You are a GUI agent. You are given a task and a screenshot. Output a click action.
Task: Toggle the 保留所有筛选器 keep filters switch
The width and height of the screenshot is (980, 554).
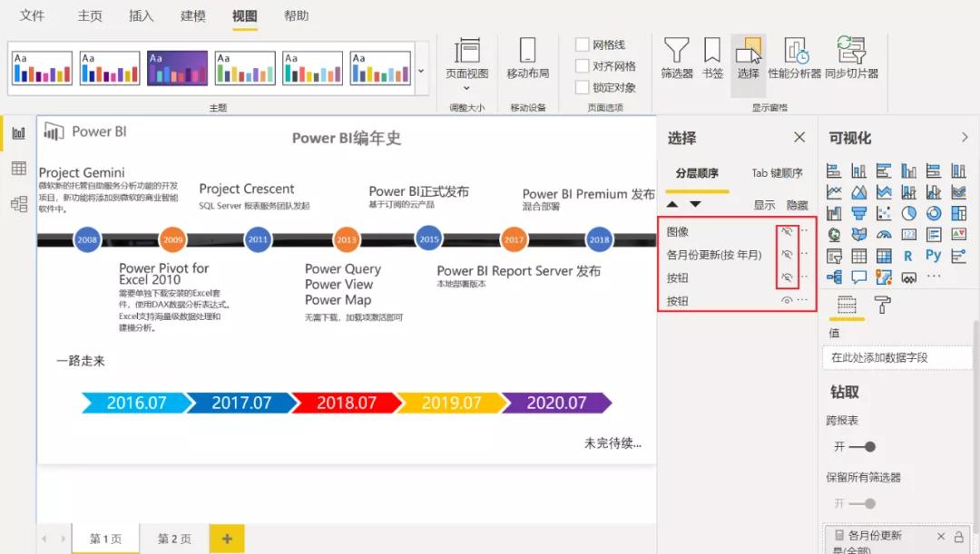(863, 503)
